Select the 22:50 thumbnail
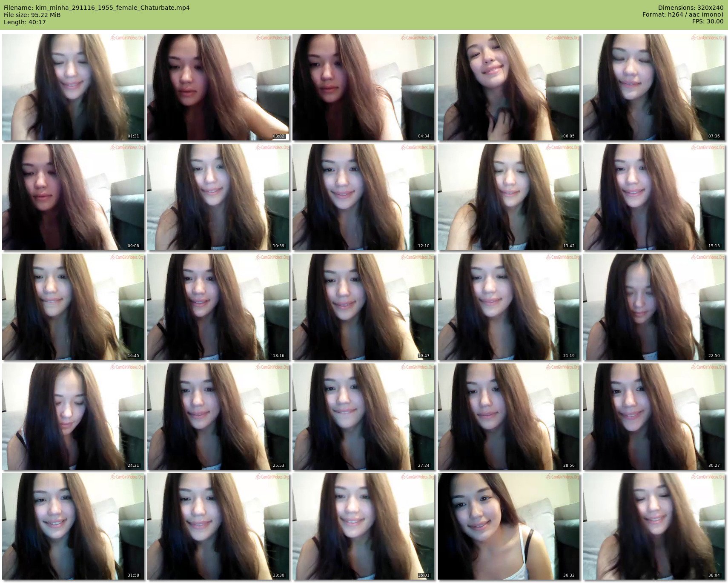728x583 pixels. click(x=653, y=307)
